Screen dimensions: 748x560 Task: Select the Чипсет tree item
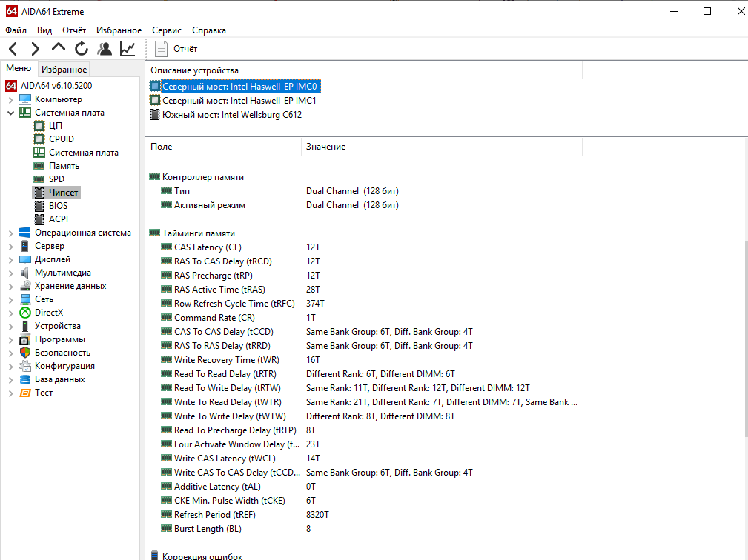point(63,193)
